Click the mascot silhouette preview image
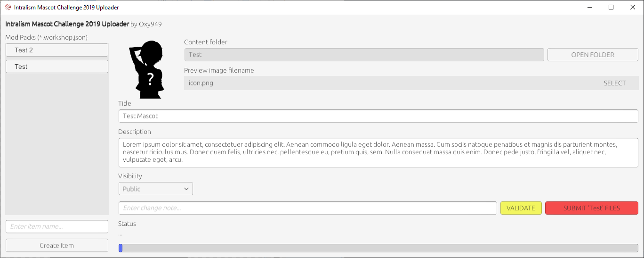644x258 pixels. pyautogui.click(x=146, y=70)
